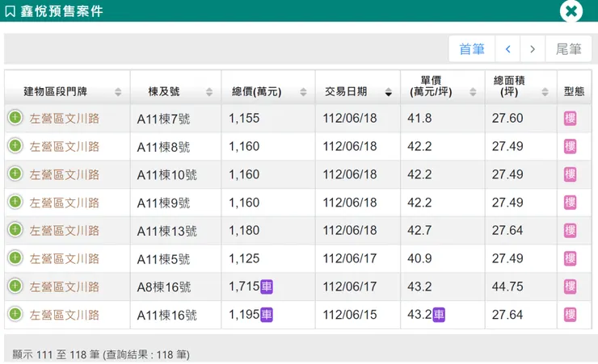The image size is (598, 364).
Task: Open 左營區文川路 link for A11棟13號
Action: (65, 231)
